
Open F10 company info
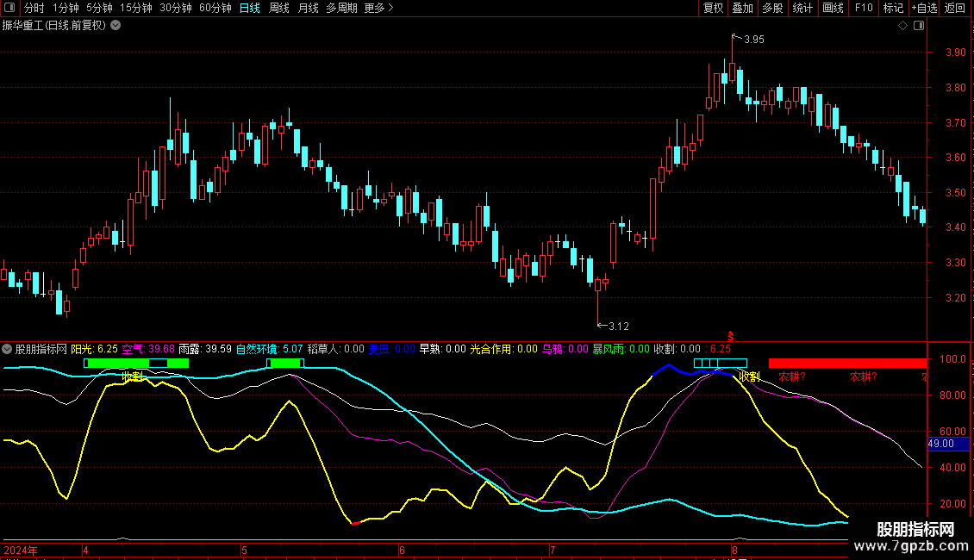click(x=864, y=8)
